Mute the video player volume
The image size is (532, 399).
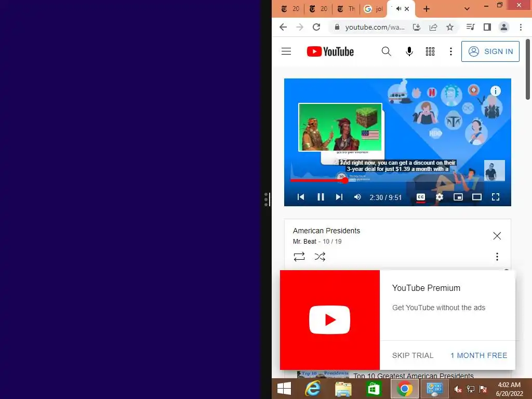point(357,197)
